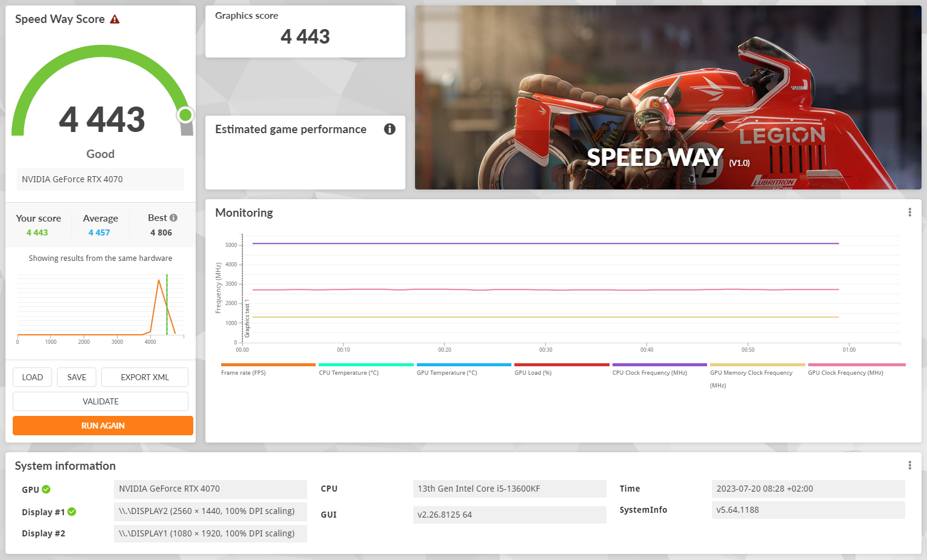Click the SAVE button
Image resolution: width=927 pixels, height=560 pixels.
click(x=77, y=377)
